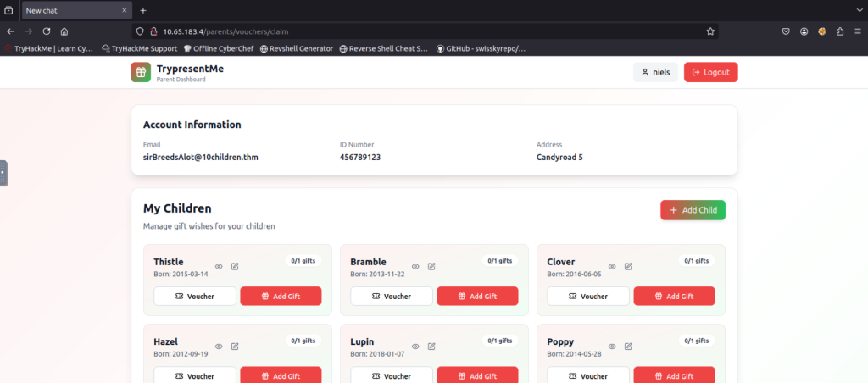Viewport: 868px width, 383px height.
Task: Open the Firefox application menu
Action: (857, 31)
